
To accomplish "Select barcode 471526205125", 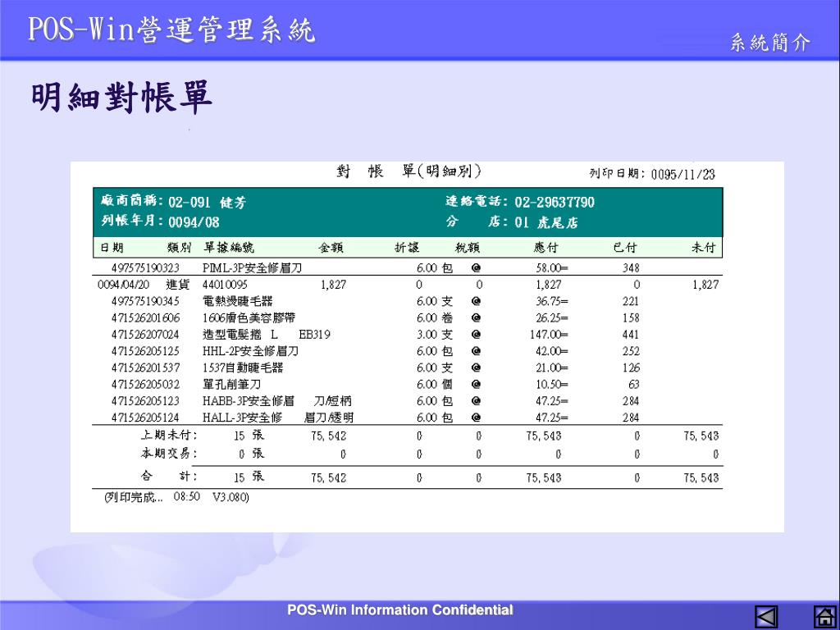I will (145, 351).
